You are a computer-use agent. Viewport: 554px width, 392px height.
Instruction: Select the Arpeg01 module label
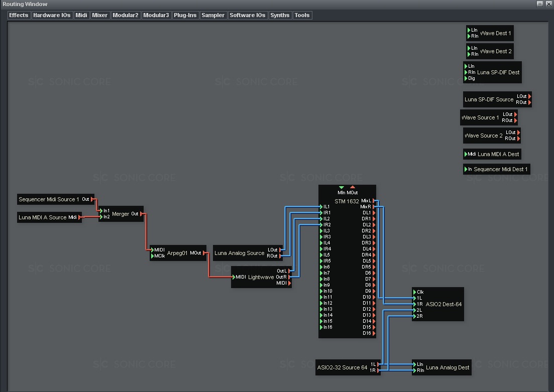coord(177,253)
